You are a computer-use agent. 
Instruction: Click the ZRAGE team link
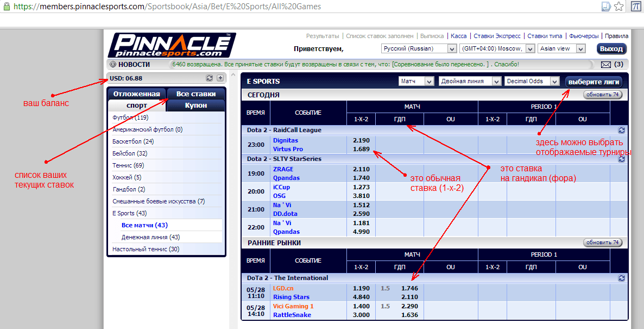pos(283,169)
